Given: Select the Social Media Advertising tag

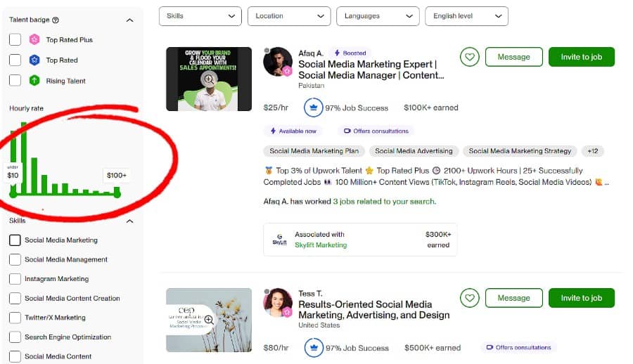Looking at the screenshot, I should (414, 151).
